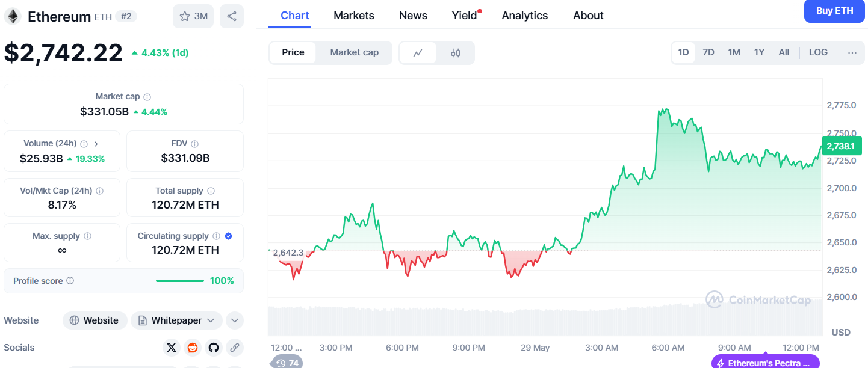Screen dimensions: 868x368
Task: Click the 100% profile score value
Action: [222, 281]
